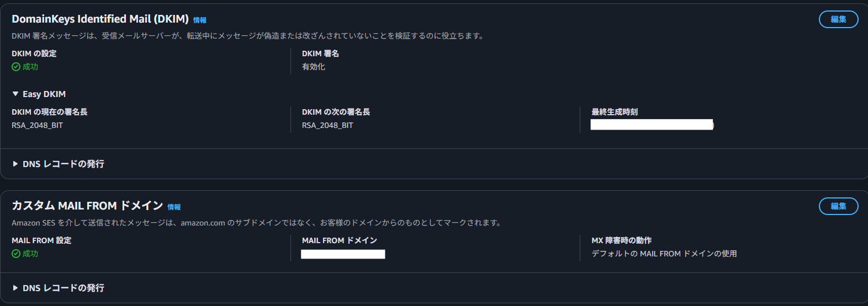Click the DomainKeys Identified Mail (DKIM) heading
The image size is (868, 306).
[100, 19]
